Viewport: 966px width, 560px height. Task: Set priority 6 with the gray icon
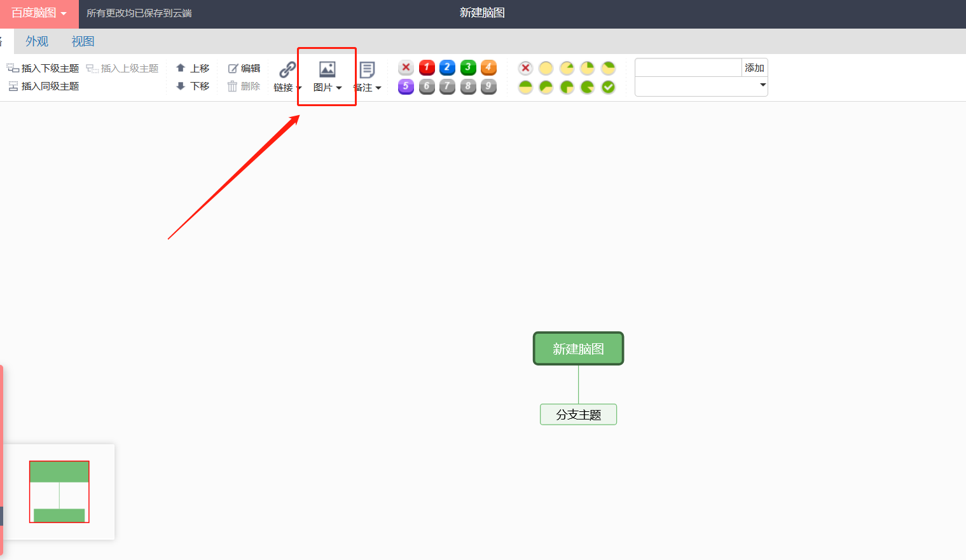427,86
